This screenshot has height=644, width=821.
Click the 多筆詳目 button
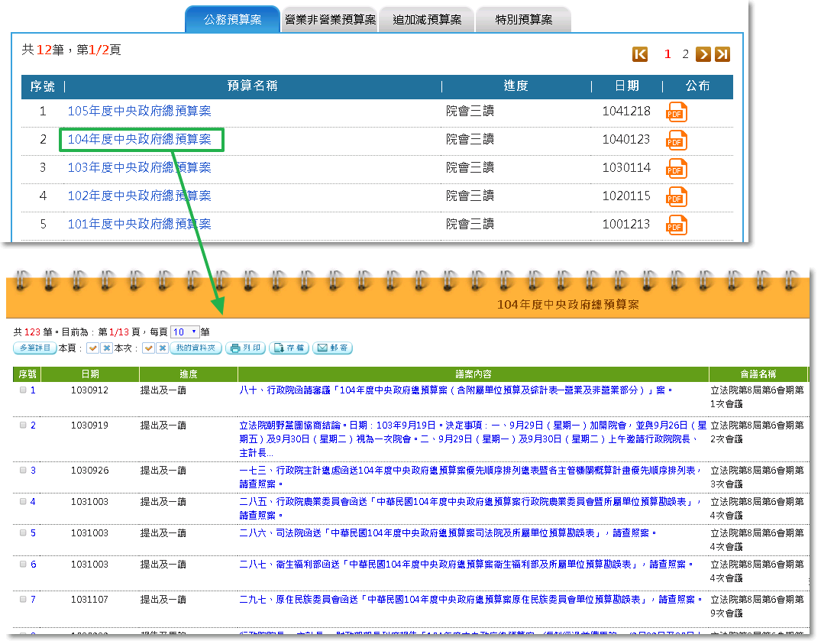point(34,348)
